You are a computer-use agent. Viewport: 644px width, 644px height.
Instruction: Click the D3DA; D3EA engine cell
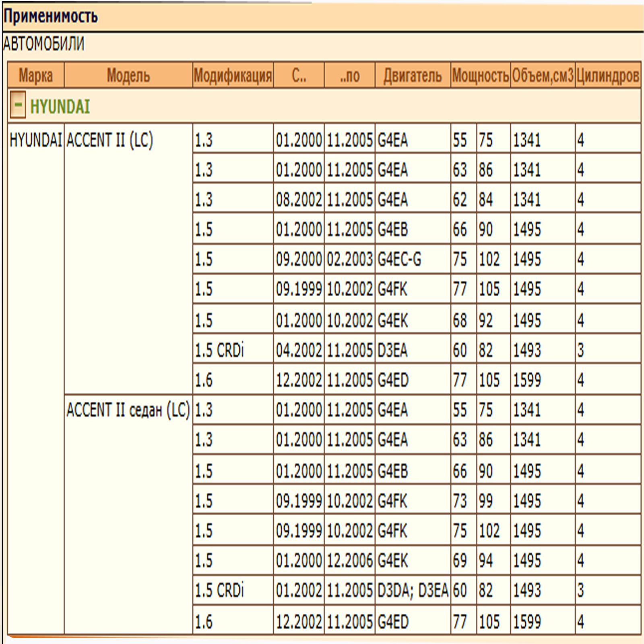(x=413, y=590)
